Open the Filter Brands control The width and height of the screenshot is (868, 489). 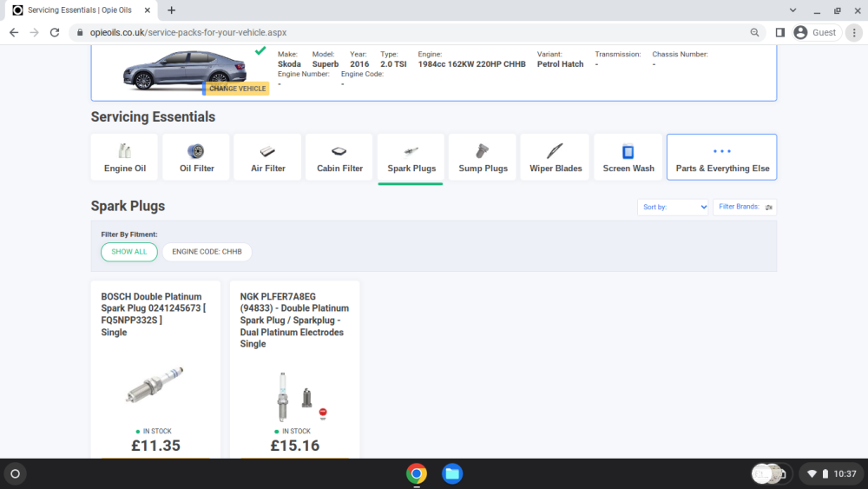coord(745,207)
